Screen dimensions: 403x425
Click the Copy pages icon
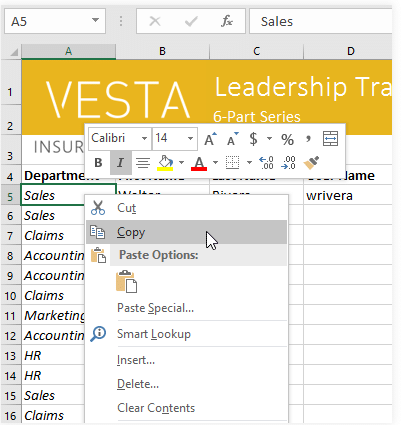[x=98, y=232]
